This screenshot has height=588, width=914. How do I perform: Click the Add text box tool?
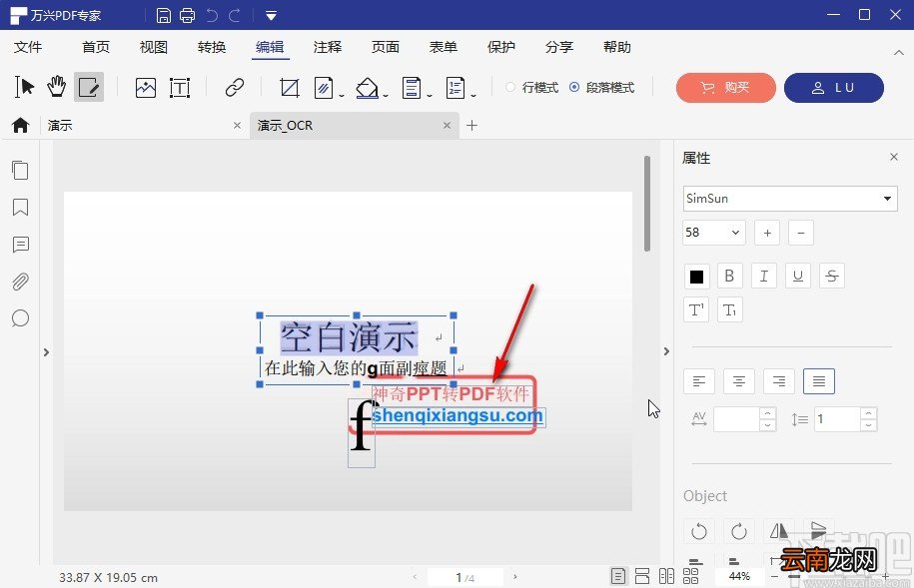[x=180, y=88]
